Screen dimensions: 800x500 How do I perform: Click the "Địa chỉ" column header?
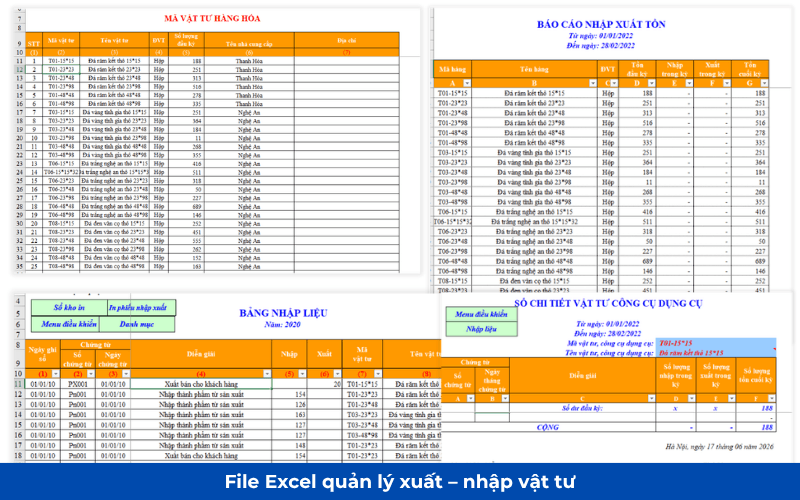[346, 40]
